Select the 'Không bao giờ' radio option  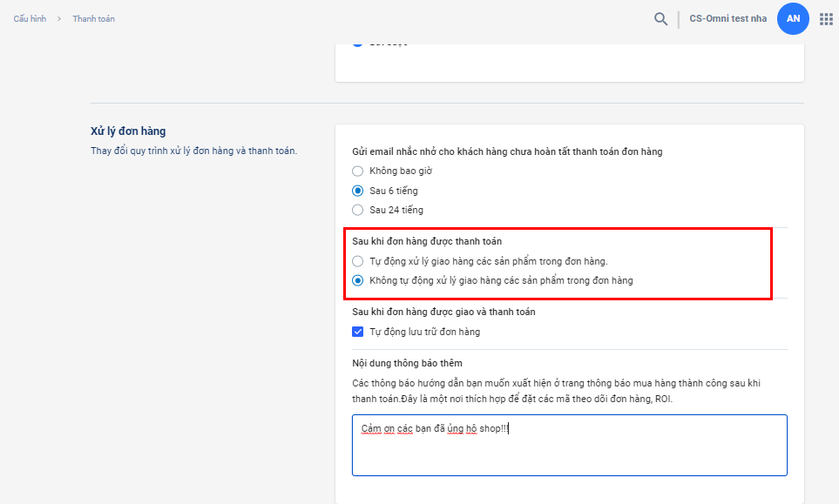coord(357,171)
